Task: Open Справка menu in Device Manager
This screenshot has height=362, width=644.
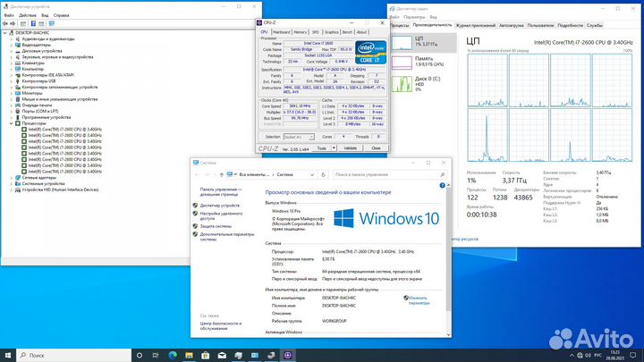Action: coord(61,15)
